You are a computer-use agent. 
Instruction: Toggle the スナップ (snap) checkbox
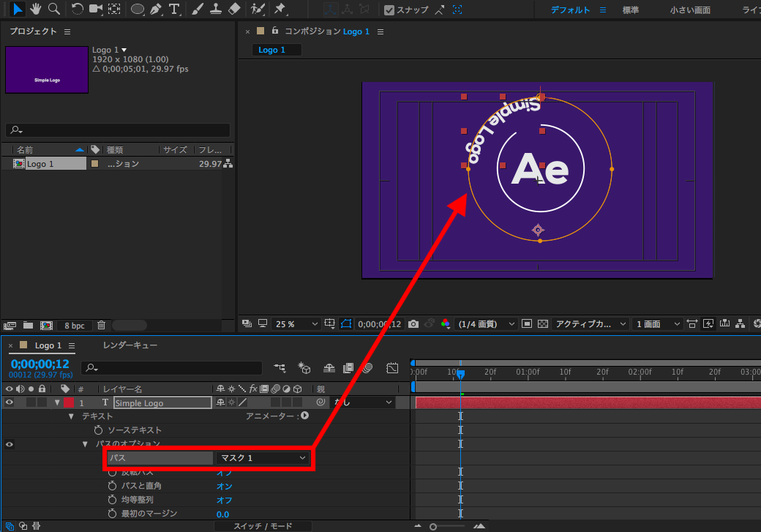[x=389, y=10]
